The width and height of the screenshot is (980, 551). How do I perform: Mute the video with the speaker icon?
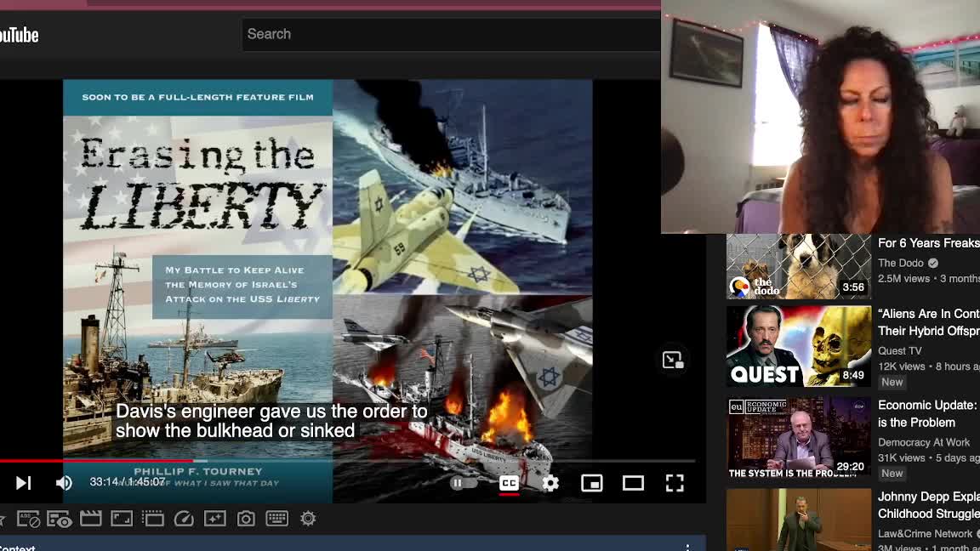coord(64,483)
